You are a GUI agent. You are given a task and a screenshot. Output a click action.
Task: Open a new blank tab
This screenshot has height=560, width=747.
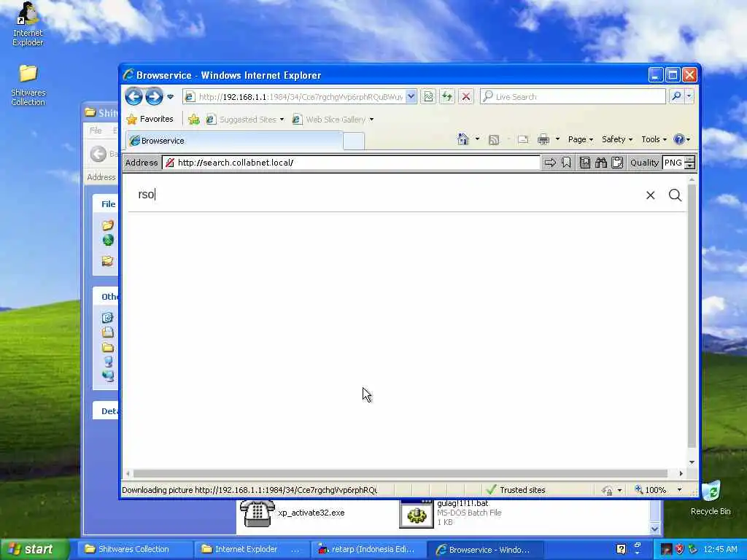point(354,141)
